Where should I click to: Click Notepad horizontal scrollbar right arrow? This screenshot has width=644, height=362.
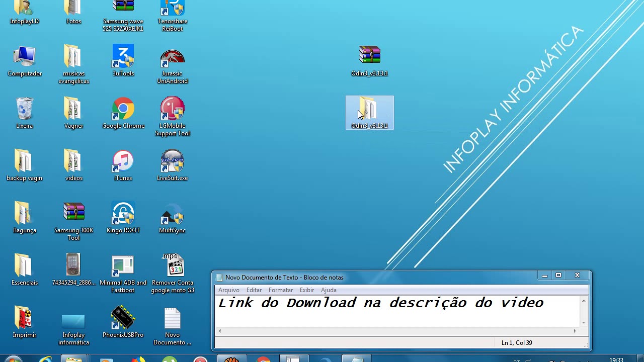(x=575, y=331)
